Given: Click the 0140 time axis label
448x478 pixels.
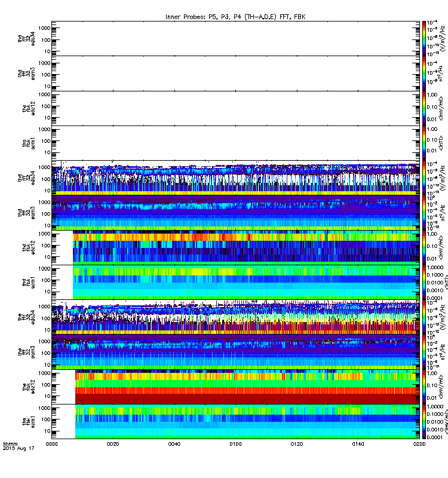Looking at the screenshot, I should [x=358, y=444].
